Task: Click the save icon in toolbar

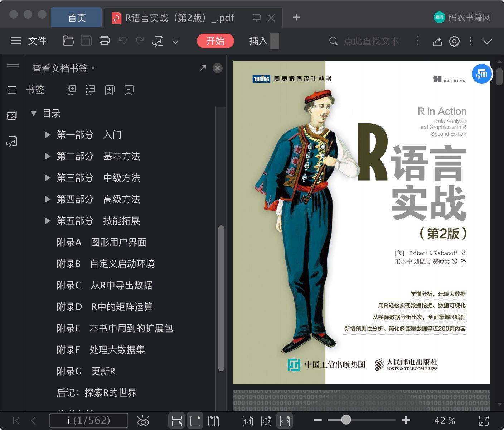Action: [86, 41]
